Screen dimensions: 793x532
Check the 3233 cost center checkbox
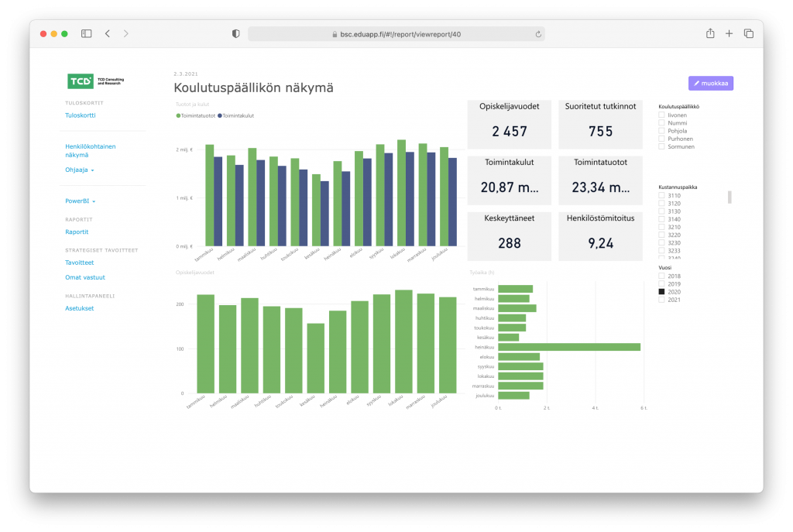click(x=661, y=250)
